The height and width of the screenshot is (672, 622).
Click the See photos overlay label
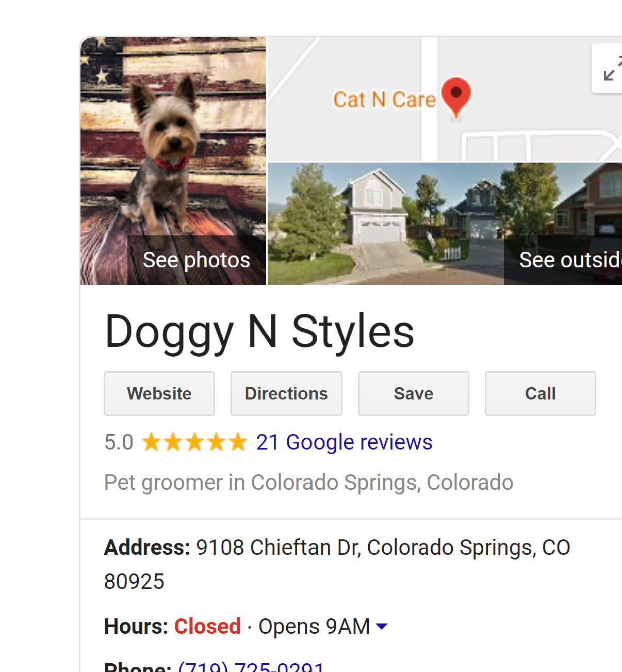(x=197, y=260)
